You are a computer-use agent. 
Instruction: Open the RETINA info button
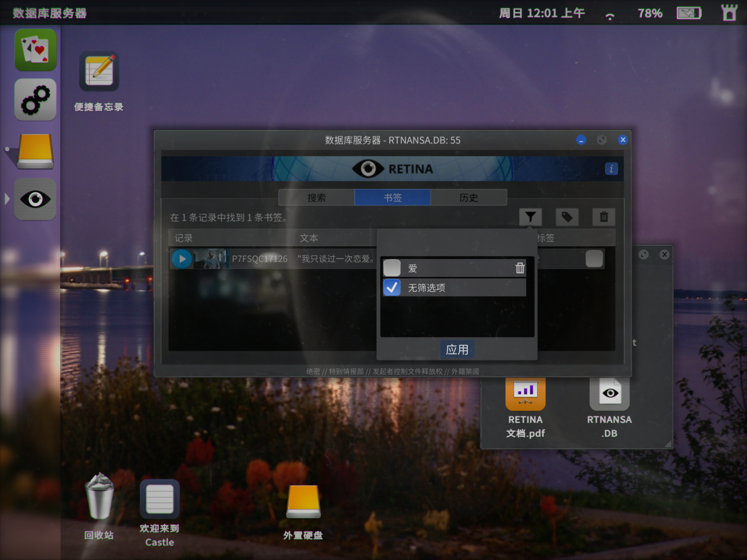(611, 169)
